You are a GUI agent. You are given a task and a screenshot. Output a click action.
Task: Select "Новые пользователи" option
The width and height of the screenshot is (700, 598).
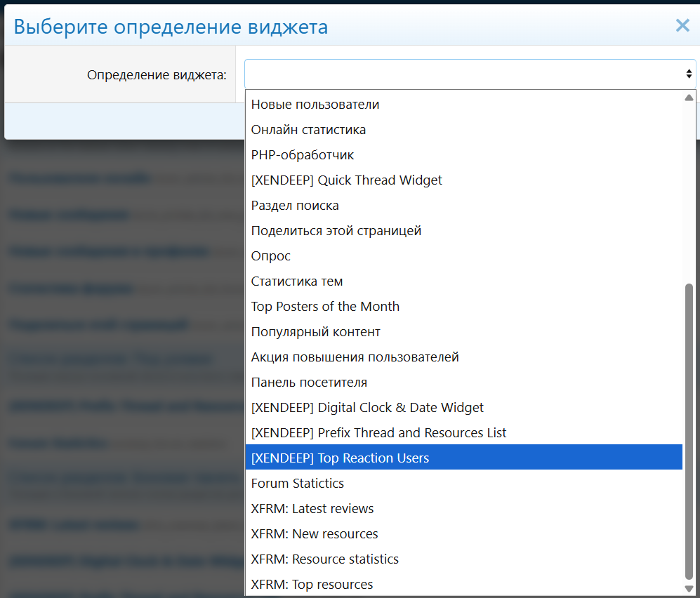(x=315, y=105)
